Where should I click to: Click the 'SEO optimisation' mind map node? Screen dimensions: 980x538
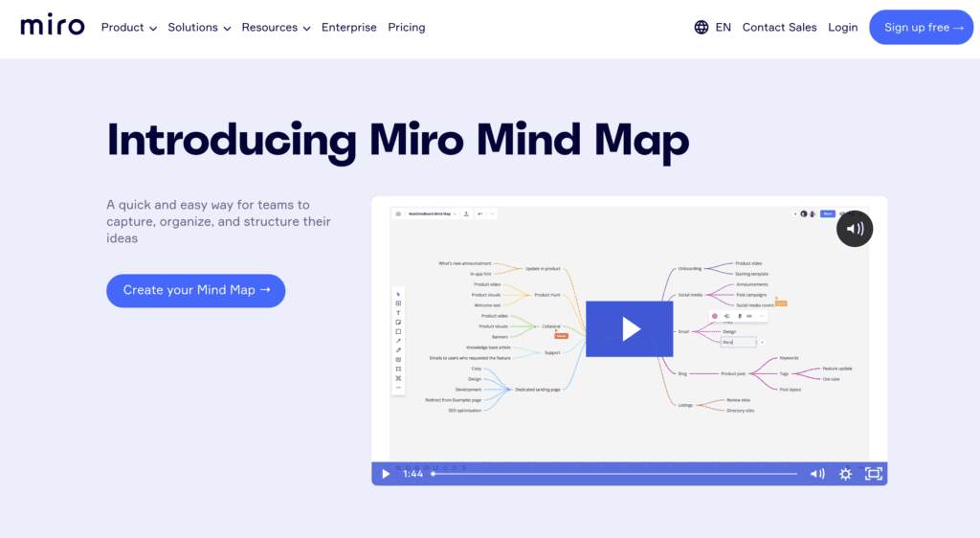pos(465,411)
